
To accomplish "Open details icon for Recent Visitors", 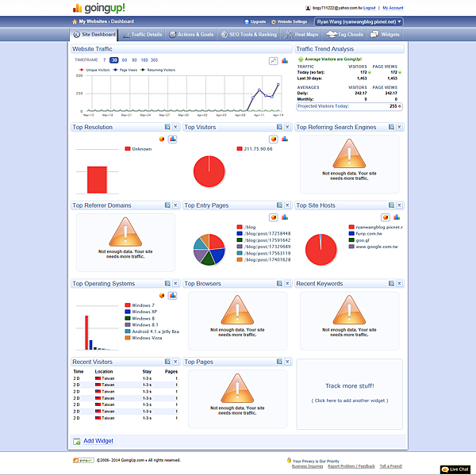I will pos(167,362).
